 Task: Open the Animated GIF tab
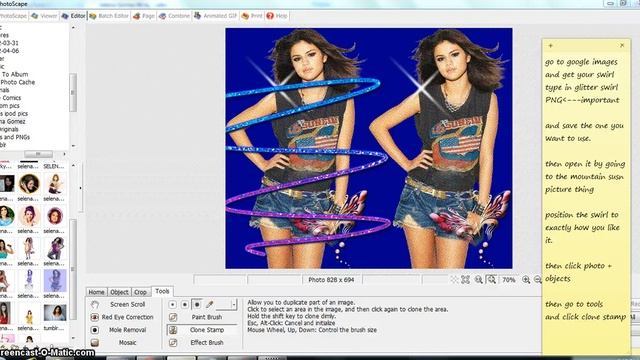tap(216, 16)
